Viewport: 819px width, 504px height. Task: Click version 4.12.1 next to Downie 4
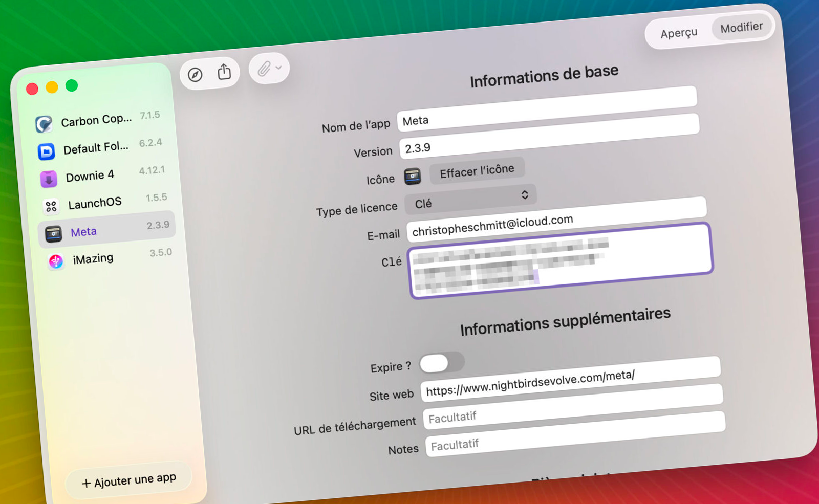point(152,170)
